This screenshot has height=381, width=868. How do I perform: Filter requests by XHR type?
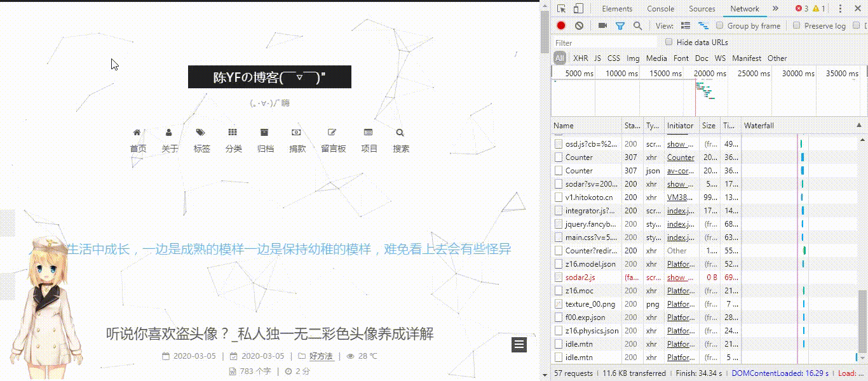581,58
